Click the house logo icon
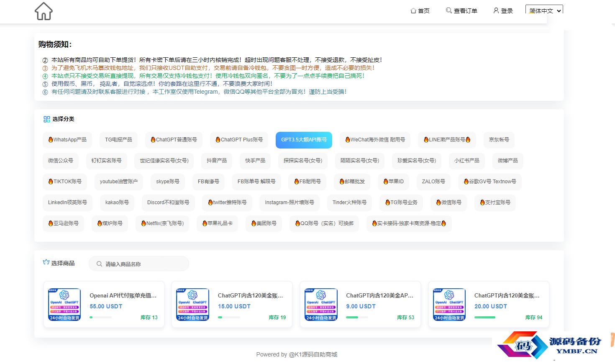Screen dimensions: 615x364 coord(44,11)
